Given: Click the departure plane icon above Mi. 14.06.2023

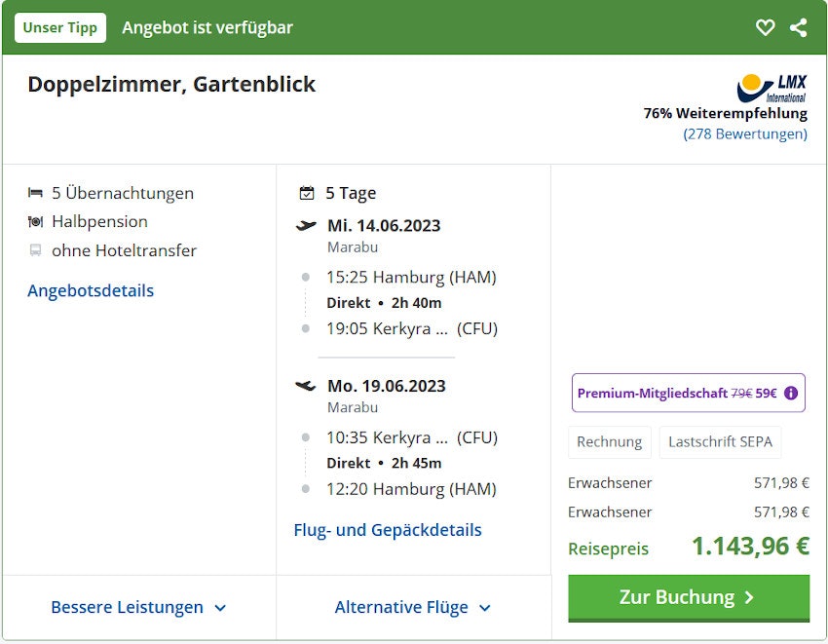Looking at the screenshot, I should pos(307,224).
